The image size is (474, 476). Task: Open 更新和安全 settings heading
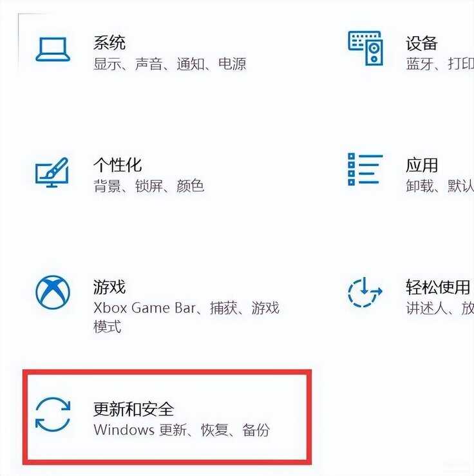tap(133, 409)
